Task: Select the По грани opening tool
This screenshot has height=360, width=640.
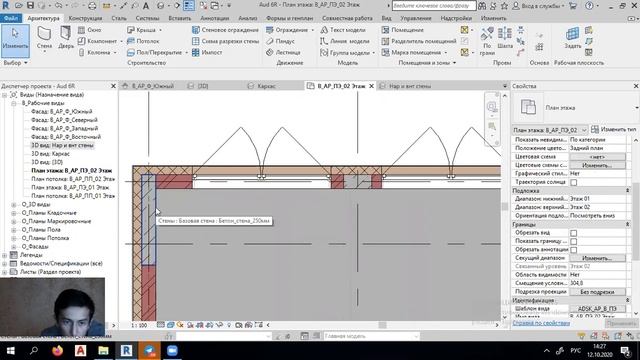Action: click(487, 41)
